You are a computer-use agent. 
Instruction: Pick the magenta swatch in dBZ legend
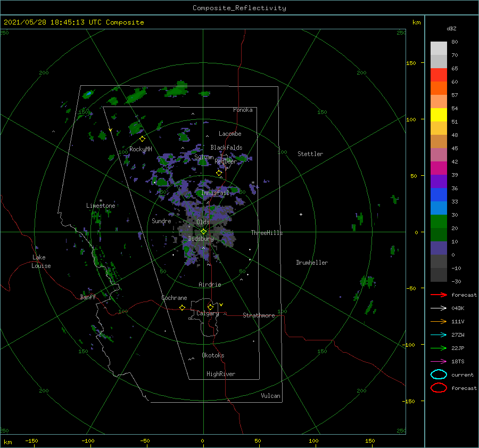[x=439, y=168]
